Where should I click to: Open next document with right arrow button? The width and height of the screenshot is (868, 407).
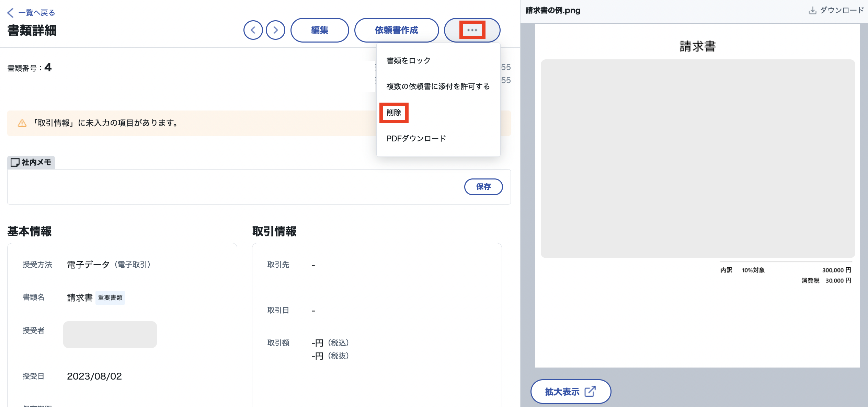point(275,30)
